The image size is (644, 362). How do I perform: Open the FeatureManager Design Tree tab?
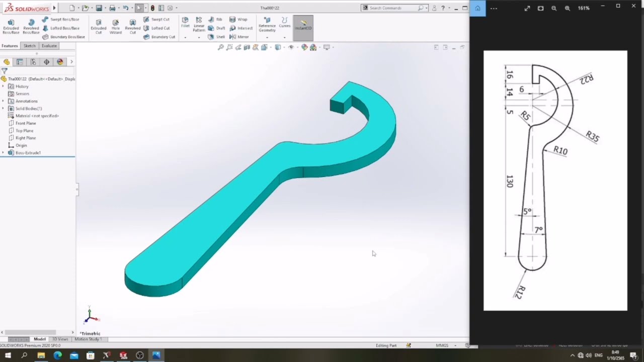pos(7,62)
